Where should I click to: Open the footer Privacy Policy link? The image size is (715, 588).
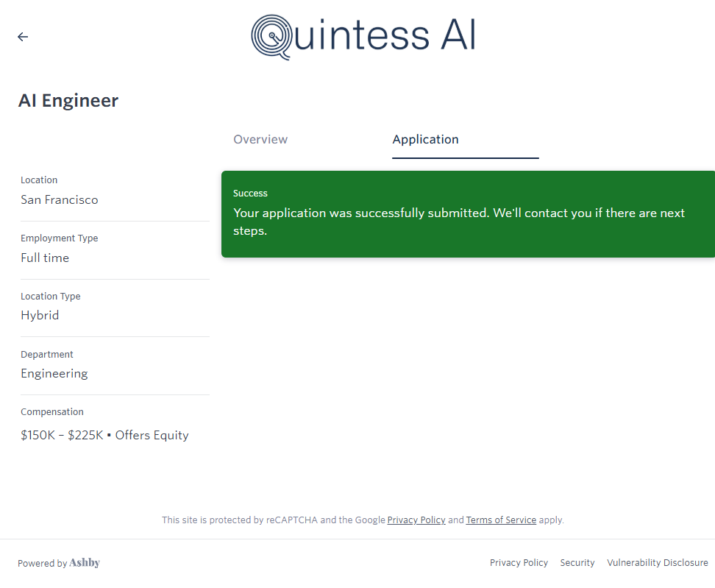pyautogui.click(x=519, y=563)
